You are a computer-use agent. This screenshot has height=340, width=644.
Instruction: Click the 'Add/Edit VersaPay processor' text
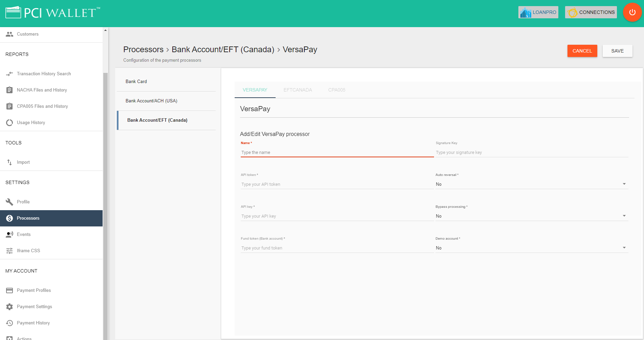pos(275,134)
